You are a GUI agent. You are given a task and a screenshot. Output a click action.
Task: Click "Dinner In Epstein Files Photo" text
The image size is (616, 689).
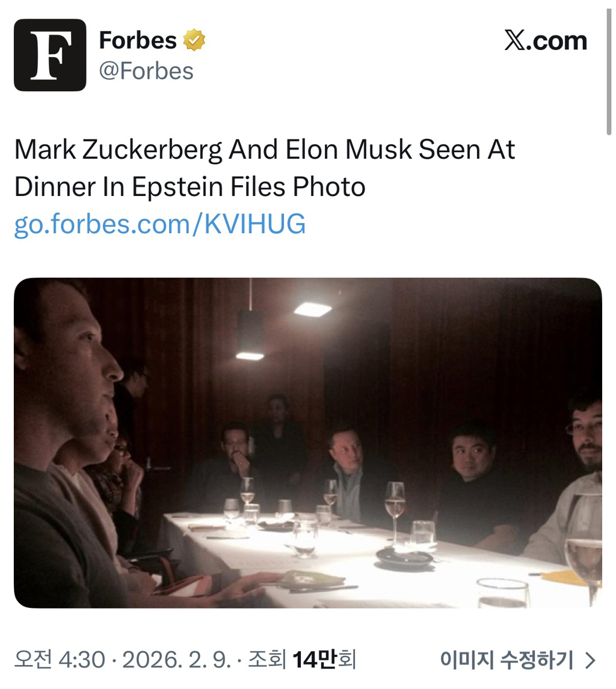coord(189,187)
